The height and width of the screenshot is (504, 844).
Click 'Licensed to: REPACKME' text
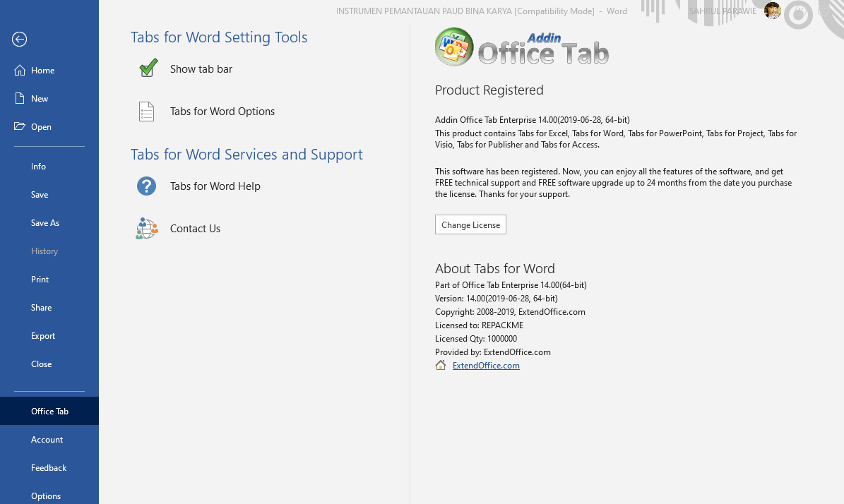479,325
